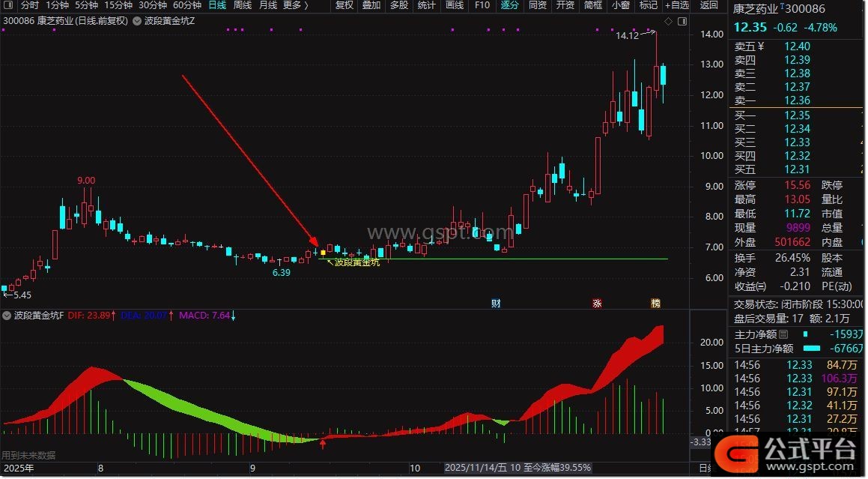Click the yellow 波段黄金坑 signal marker on the chart

(x=324, y=253)
